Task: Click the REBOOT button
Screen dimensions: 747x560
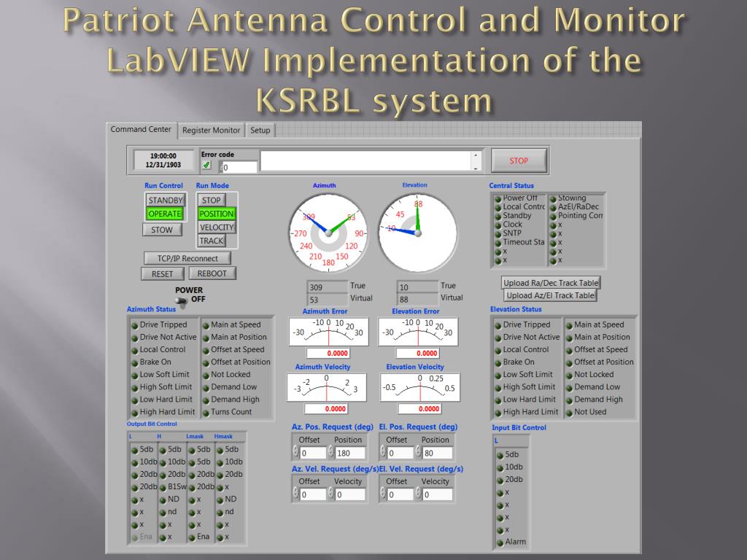Action: [x=212, y=273]
